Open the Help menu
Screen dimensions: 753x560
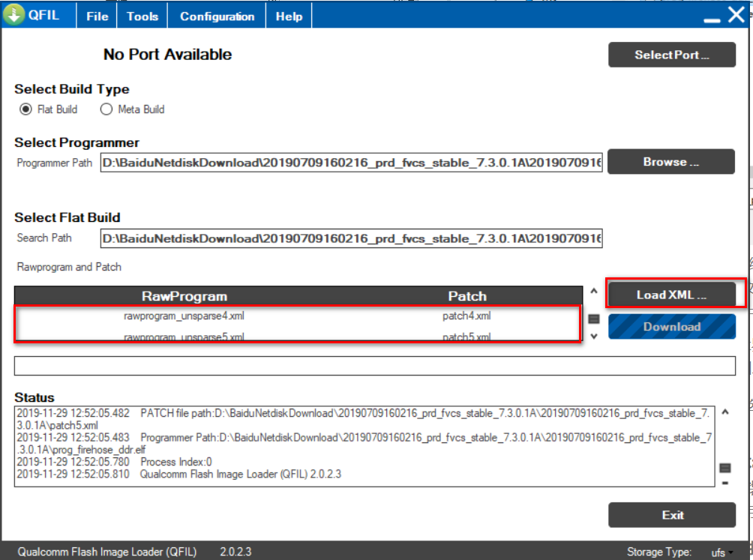click(289, 16)
